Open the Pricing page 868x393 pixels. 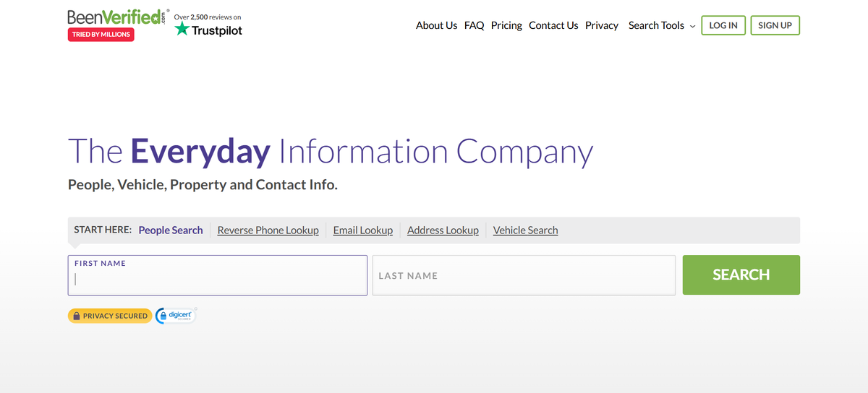[506, 25]
